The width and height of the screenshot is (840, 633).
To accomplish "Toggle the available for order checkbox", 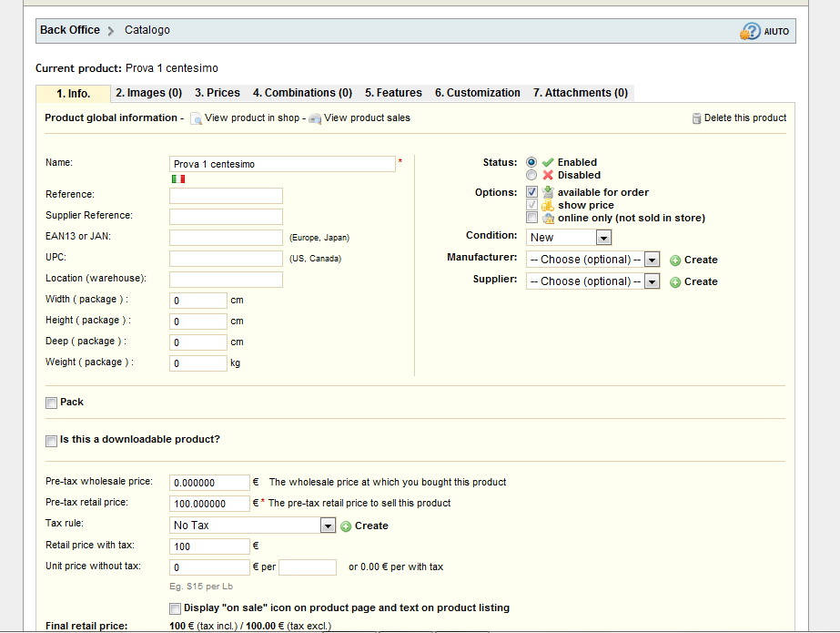I will (x=532, y=192).
